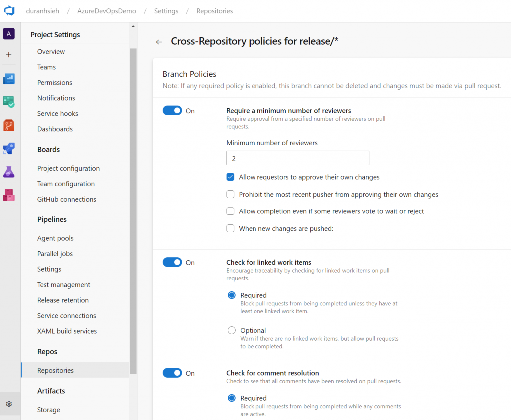The width and height of the screenshot is (511, 420).
Task: Open Repositories breadcrumb link
Action: [x=215, y=11]
